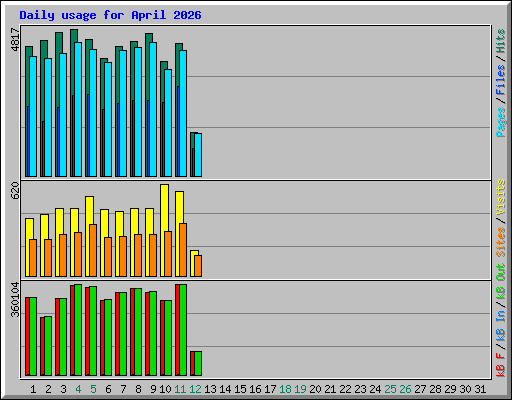Click the yellow visits bar for day 1
This screenshot has width=512, height=400.
click(x=29, y=247)
